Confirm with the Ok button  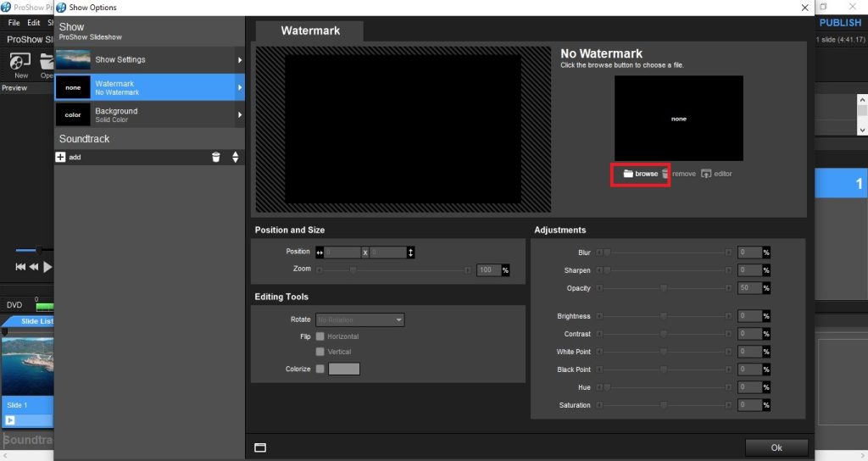click(776, 447)
